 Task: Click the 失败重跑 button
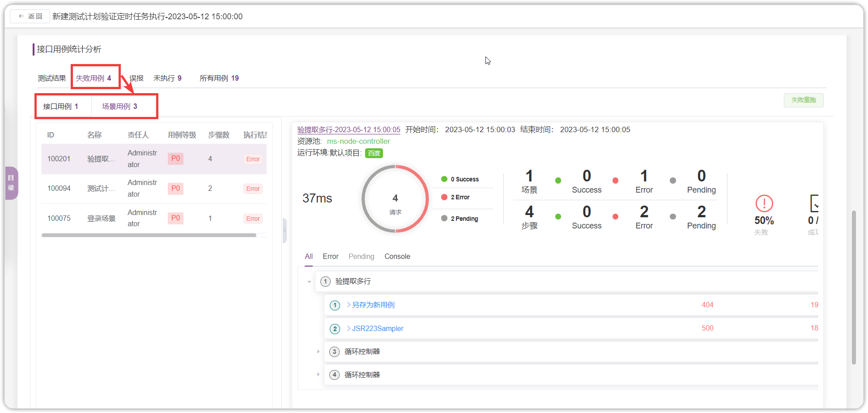pos(804,100)
